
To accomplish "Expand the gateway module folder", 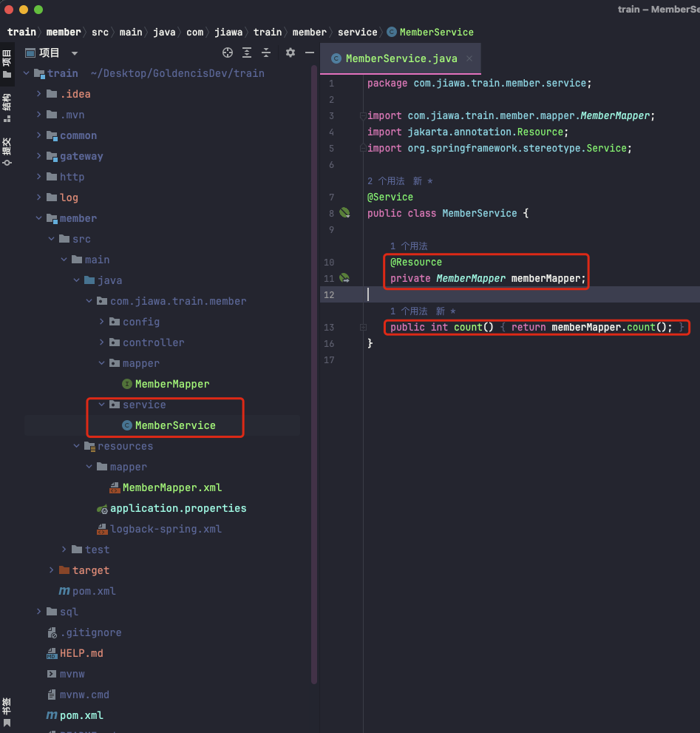I will point(38,156).
